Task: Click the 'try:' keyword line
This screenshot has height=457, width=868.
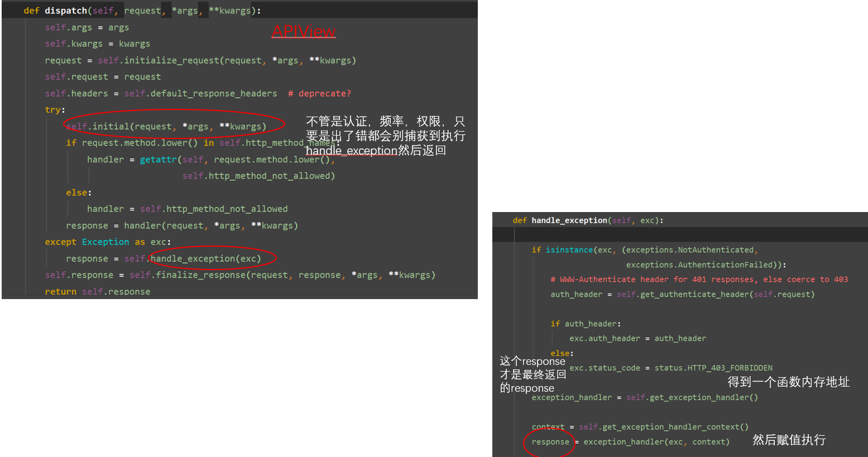Action: (55, 110)
